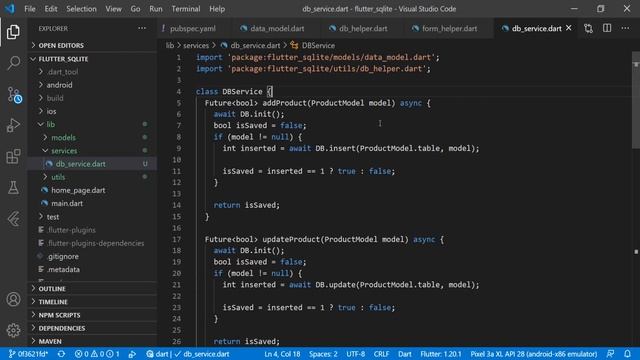Expand the NPM SCRIPTS panel

coord(59,315)
